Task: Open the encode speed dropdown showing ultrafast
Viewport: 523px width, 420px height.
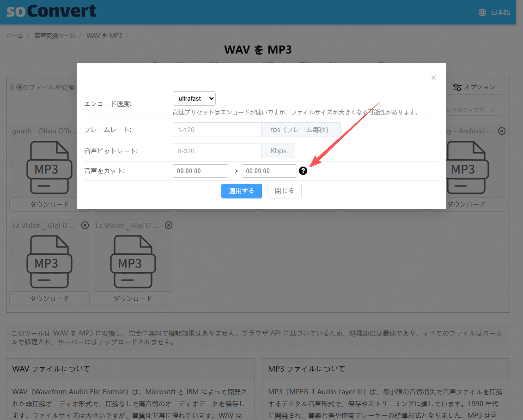Action: pyautogui.click(x=194, y=98)
